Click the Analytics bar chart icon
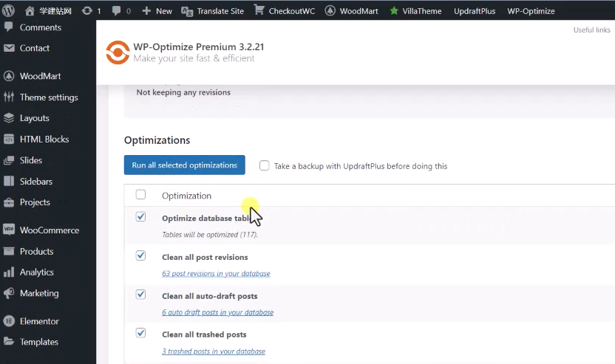 point(9,272)
